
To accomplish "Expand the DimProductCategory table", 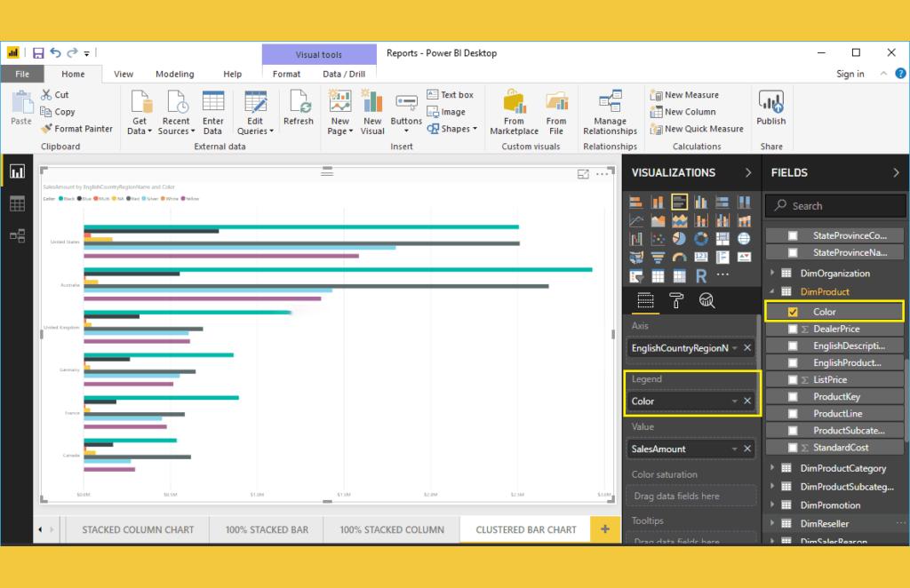I will pos(773,468).
